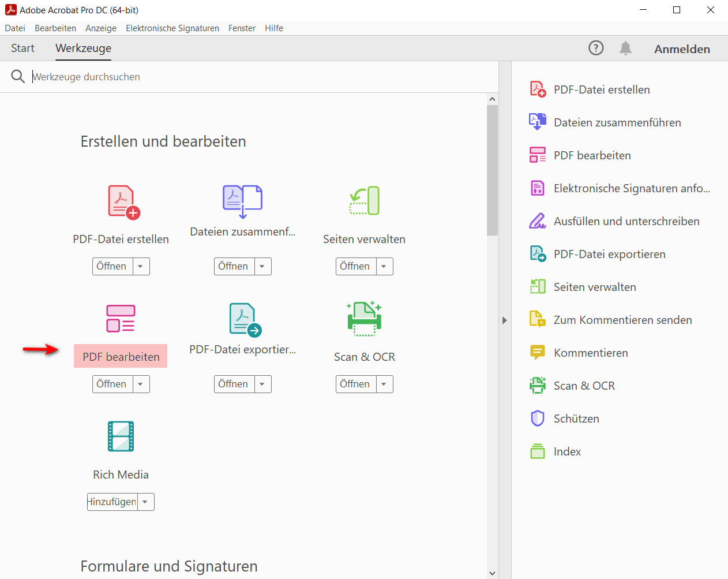Click the Kommentieren speech bubble icon

538,352
